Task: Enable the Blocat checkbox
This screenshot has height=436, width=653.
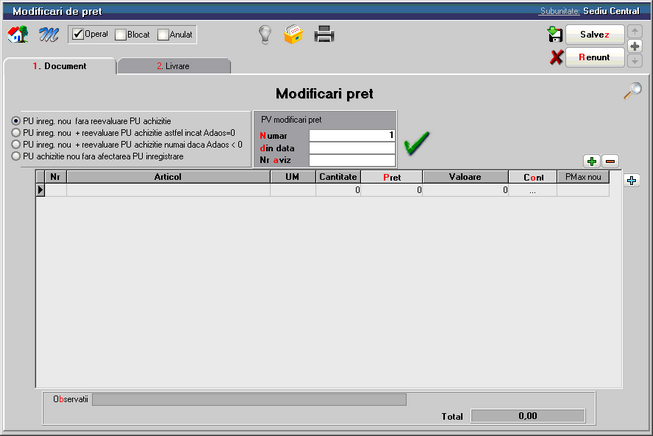Action: 120,35
